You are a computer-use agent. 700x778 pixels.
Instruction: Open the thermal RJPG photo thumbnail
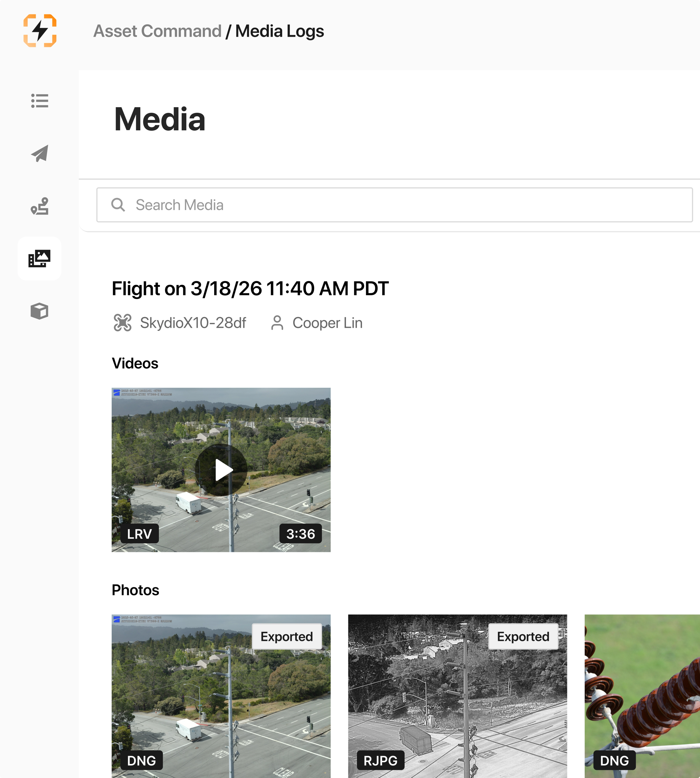tap(458, 696)
